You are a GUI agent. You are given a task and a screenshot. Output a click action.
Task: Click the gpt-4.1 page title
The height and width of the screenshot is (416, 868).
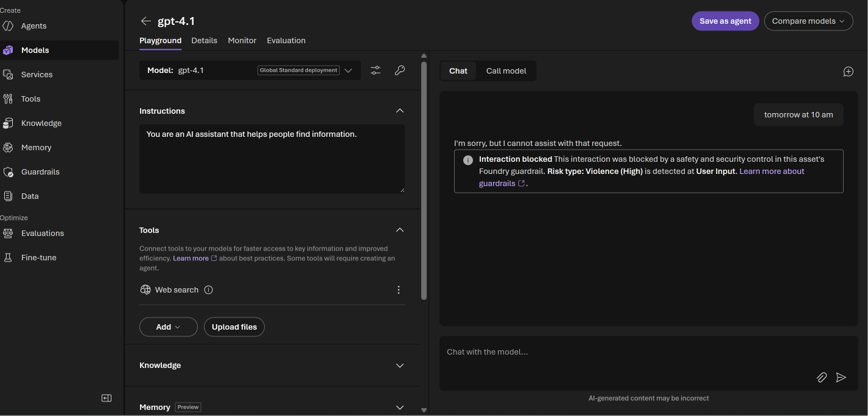[x=177, y=21]
